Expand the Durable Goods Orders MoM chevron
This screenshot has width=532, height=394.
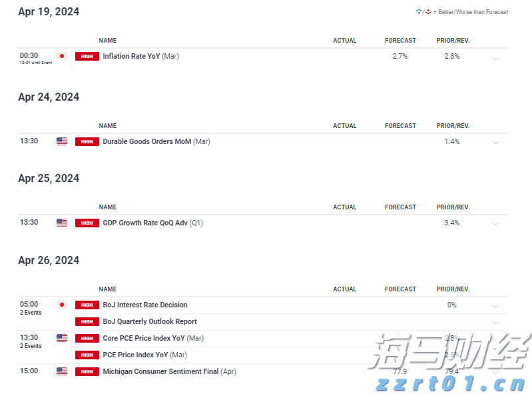(495, 143)
